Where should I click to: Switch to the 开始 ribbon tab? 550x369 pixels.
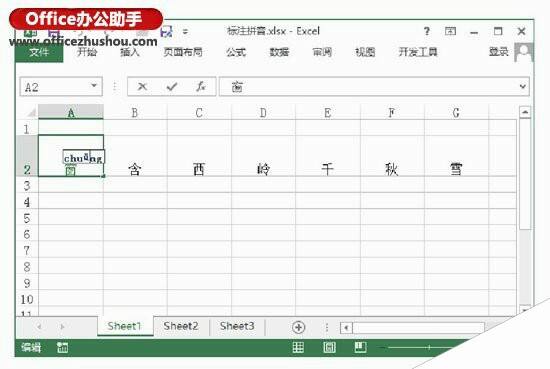(x=87, y=52)
